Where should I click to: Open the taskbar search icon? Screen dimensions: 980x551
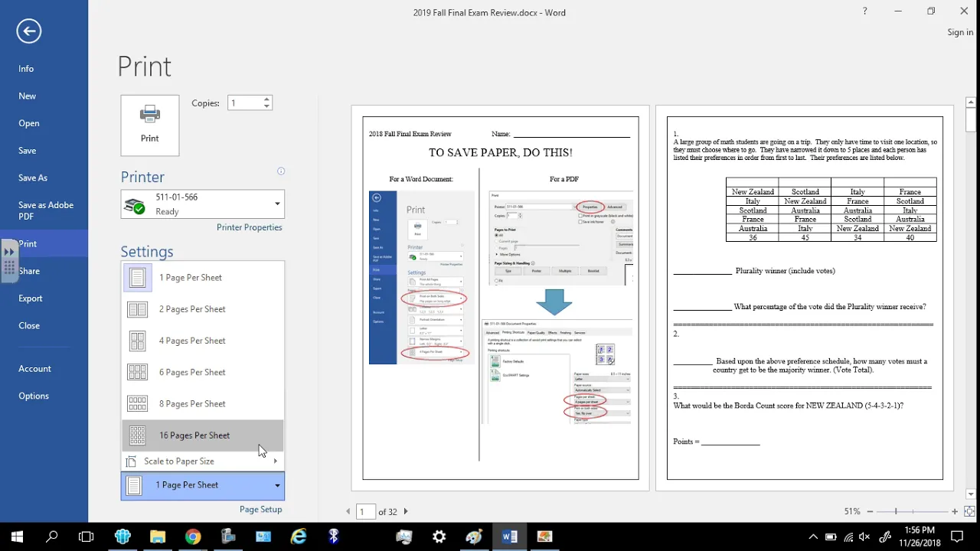(52, 536)
